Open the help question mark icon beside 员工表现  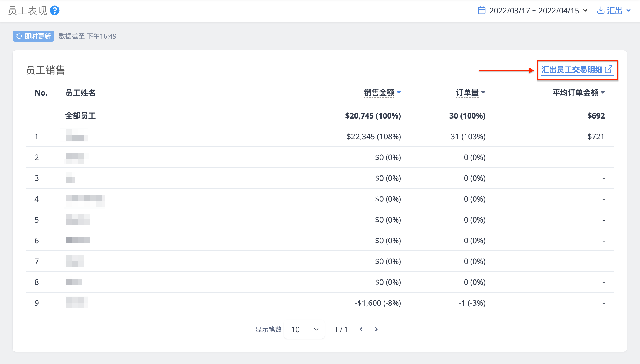(x=55, y=11)
